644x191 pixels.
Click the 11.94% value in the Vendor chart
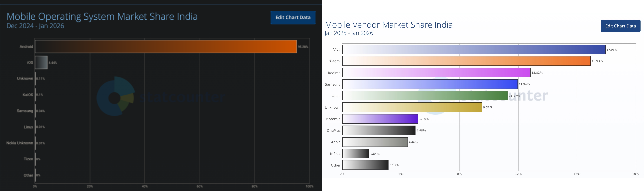coord(524,84)
